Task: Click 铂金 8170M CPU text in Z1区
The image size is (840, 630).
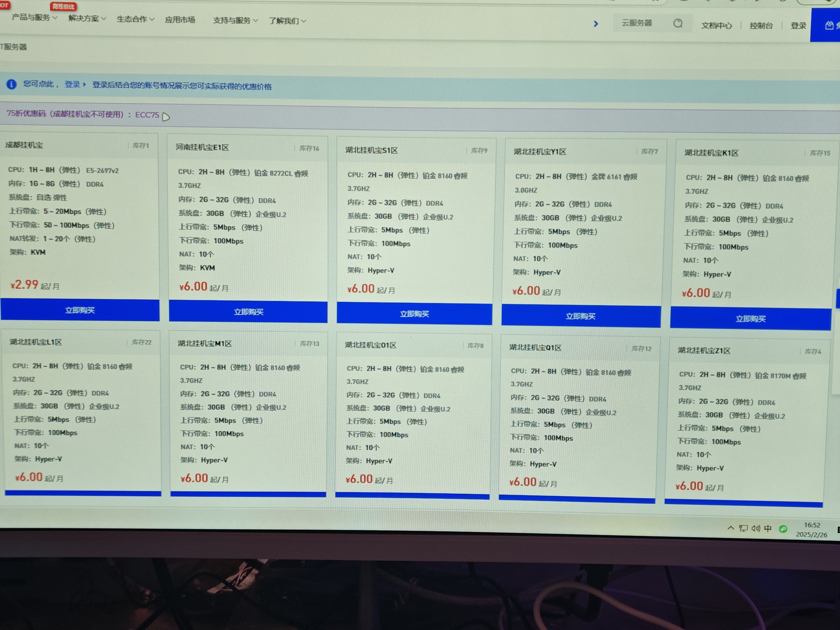Action: coord(780,376)
